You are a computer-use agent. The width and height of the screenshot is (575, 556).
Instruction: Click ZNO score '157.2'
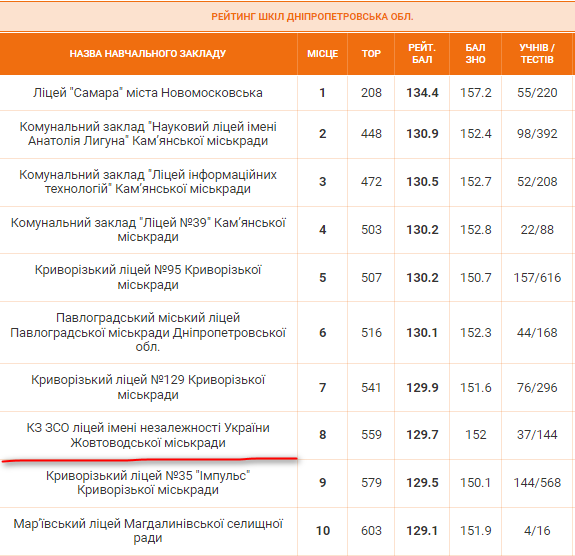coord(476,93)
